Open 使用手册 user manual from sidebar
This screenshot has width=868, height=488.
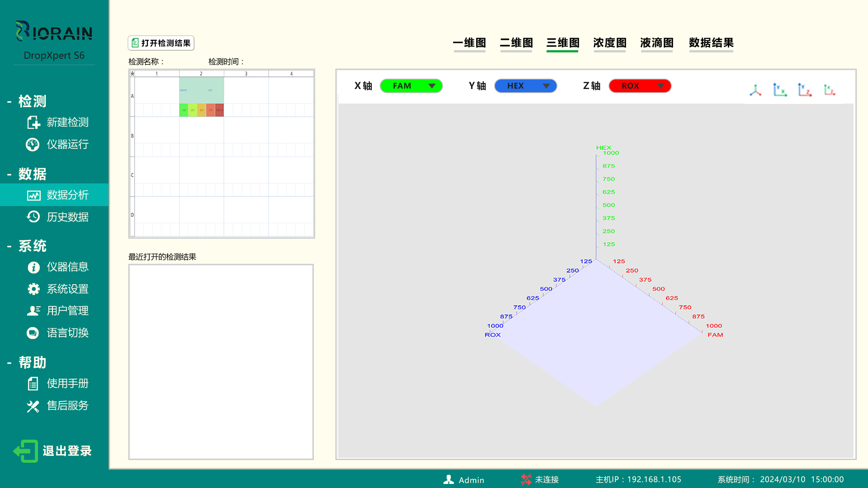[33, 384]
